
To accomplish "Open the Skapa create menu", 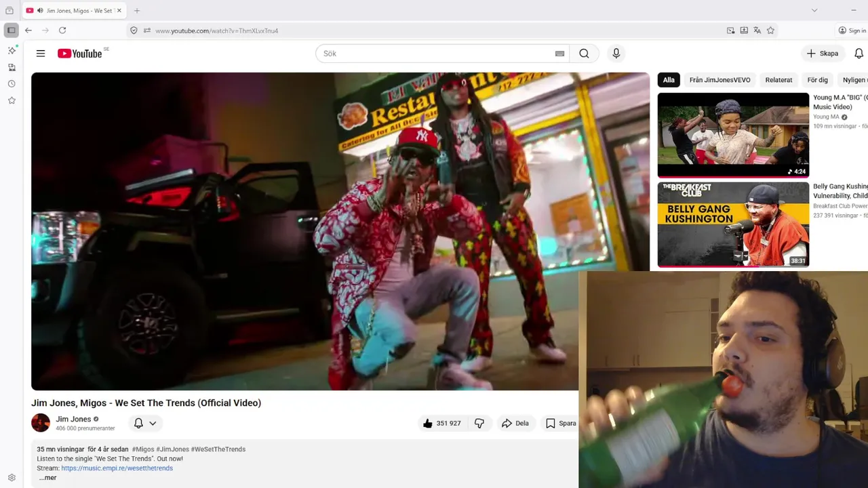I will click(x=822, y=54).
